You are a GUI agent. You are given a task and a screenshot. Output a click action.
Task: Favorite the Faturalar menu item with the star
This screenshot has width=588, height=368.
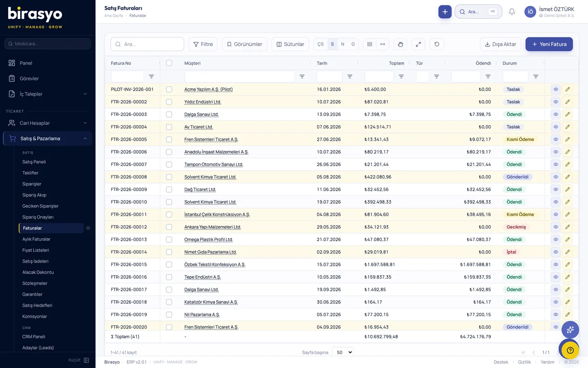click(x=88, y=228)
